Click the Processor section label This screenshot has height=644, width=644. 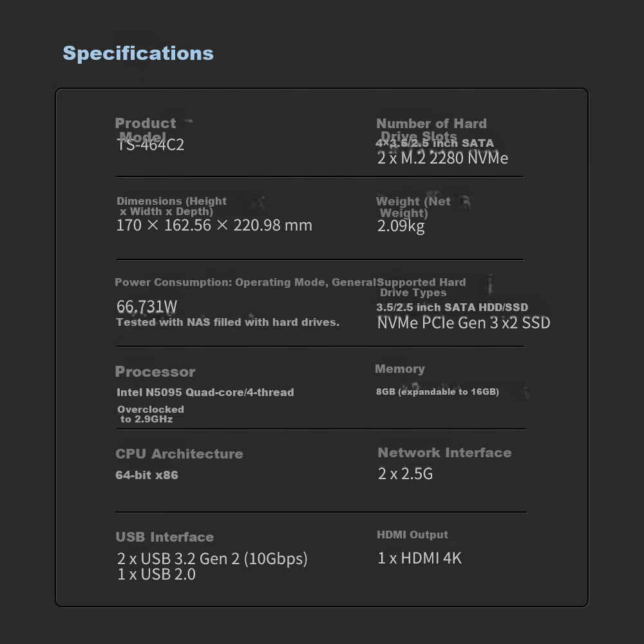pos(155,372)
